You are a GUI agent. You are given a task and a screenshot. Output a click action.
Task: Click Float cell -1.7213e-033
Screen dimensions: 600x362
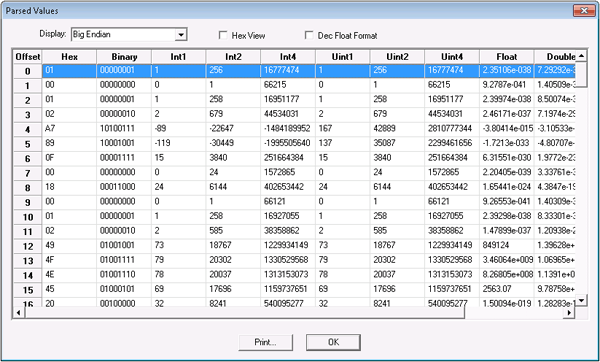[x=507, y=143]
